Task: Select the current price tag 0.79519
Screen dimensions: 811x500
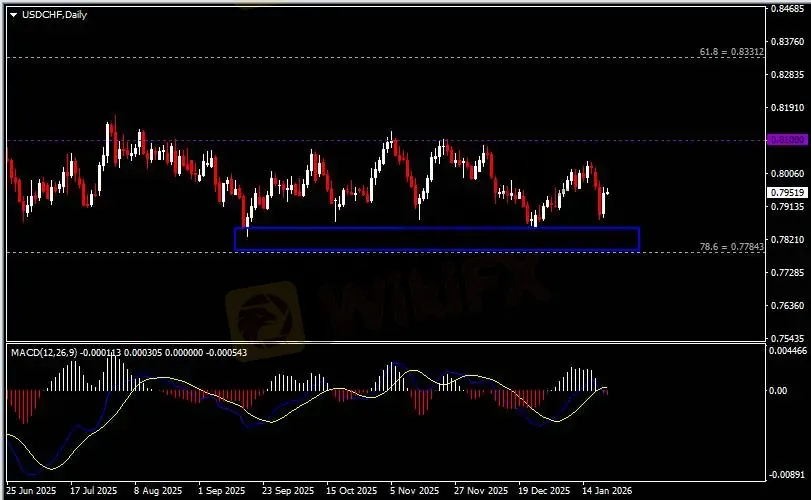Action: [787, 192]
